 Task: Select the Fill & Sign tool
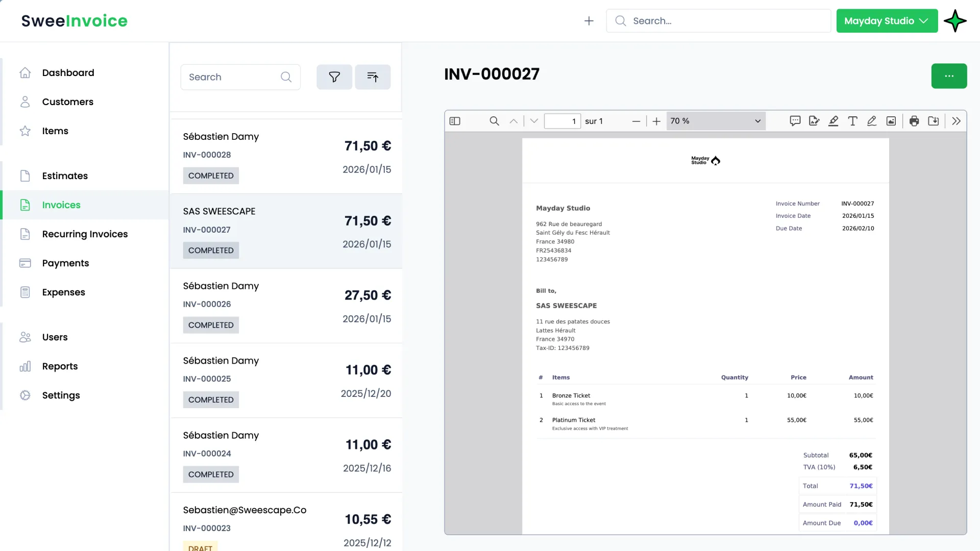[x=814, y=121]
